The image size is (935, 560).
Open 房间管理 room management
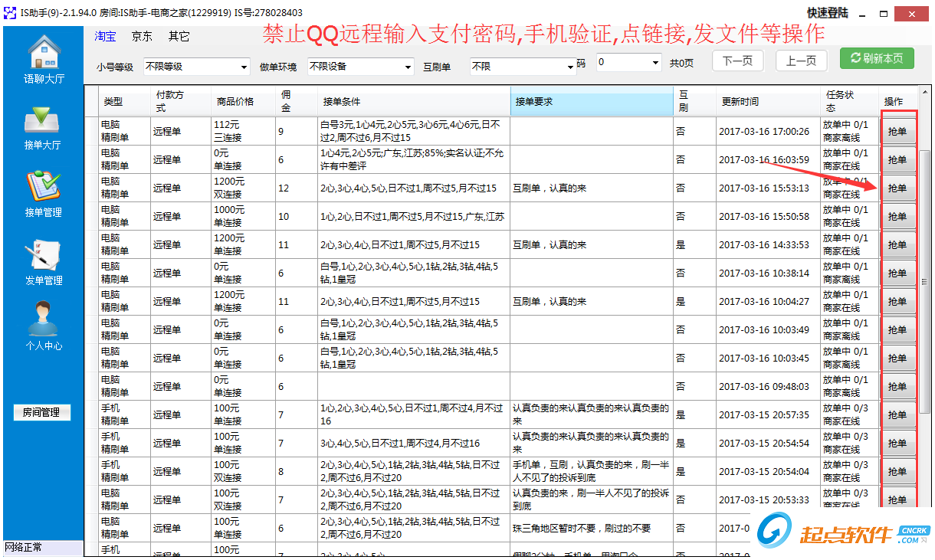44,412
